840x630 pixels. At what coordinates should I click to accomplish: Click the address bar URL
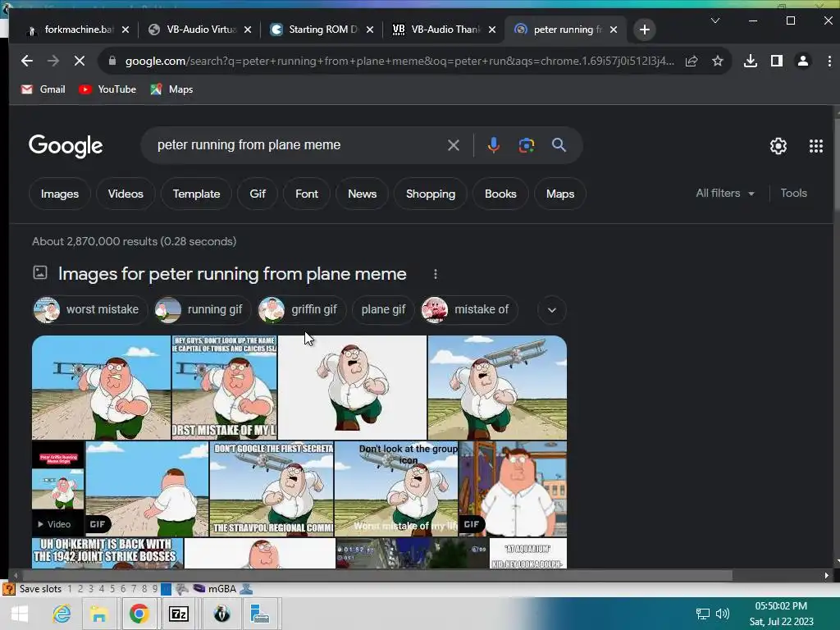click(399, 61)
